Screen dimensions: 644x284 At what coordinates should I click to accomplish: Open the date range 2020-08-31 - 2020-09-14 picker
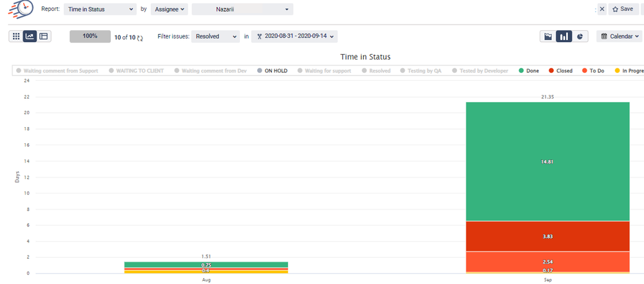tap(295, 36)
